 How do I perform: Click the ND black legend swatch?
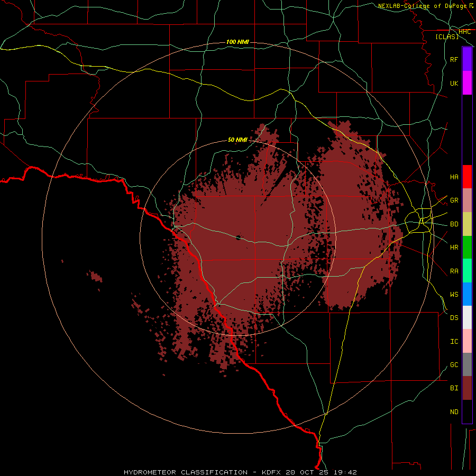[467, 411]
